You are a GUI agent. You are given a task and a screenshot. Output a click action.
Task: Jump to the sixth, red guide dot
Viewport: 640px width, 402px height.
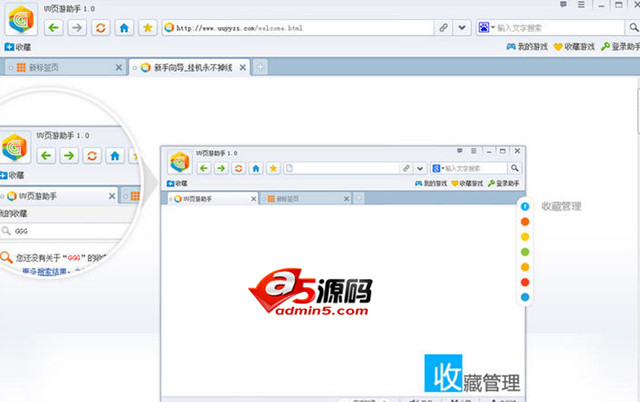[525, 282]
